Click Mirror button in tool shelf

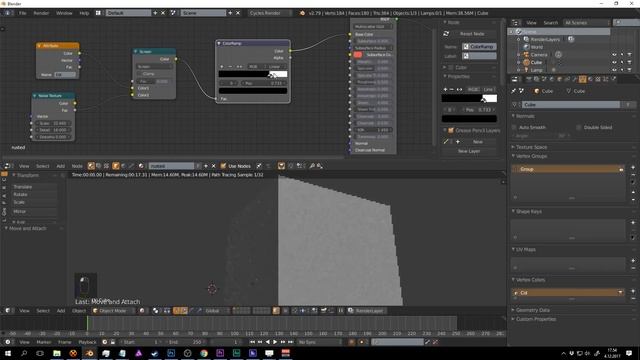(x=34, y=211)
